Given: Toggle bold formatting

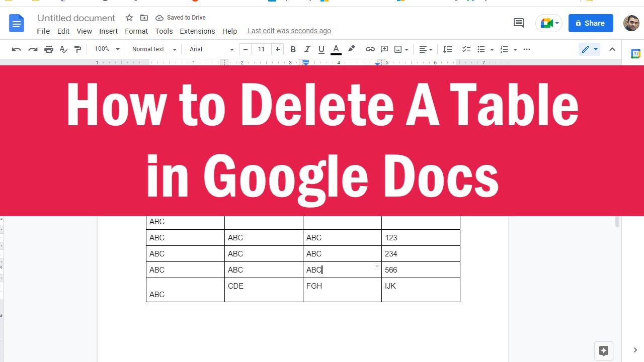Looking at the screenshot, I should pos(293,49).
